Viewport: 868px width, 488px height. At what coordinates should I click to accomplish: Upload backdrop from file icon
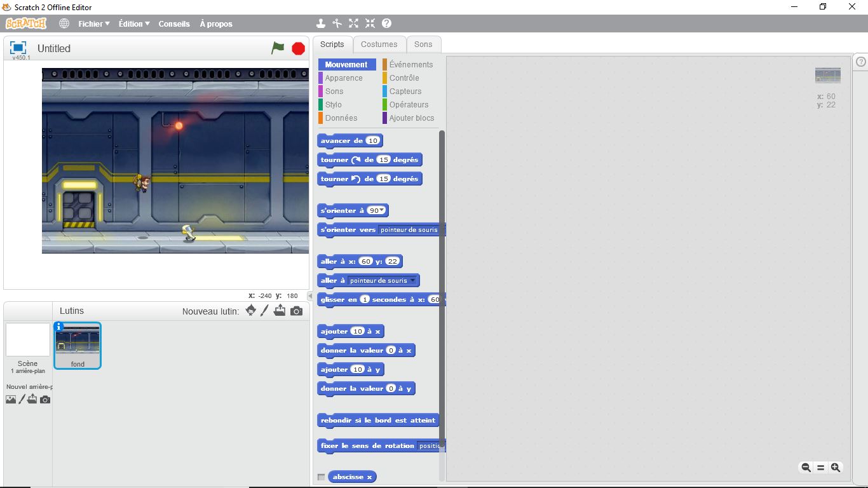(32, 400)
